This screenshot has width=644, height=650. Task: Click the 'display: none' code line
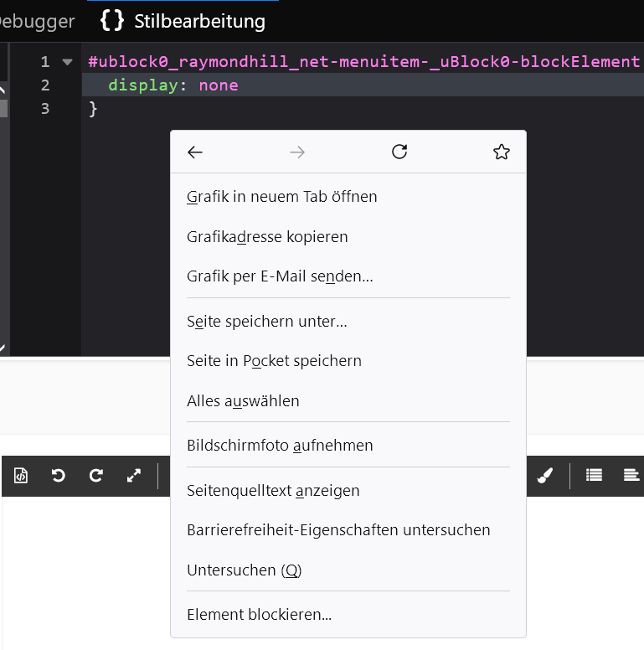173,85
